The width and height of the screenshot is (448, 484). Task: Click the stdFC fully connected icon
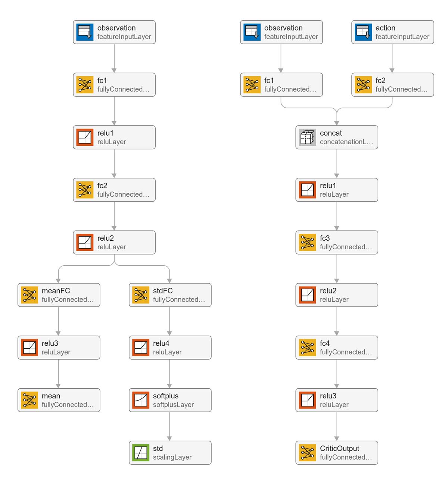(141, 295)
